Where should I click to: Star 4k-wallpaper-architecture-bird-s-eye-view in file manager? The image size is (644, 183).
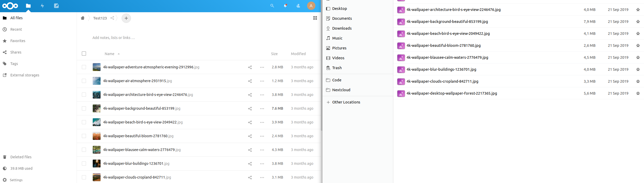638,10
